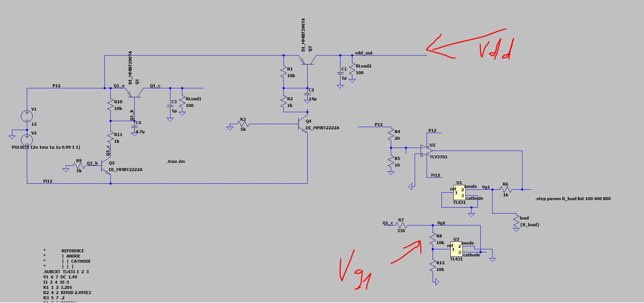Select the V1 12V voltage source symbol
The width and height of the screenshot is (644, 303).
click(x=27, y=116)
